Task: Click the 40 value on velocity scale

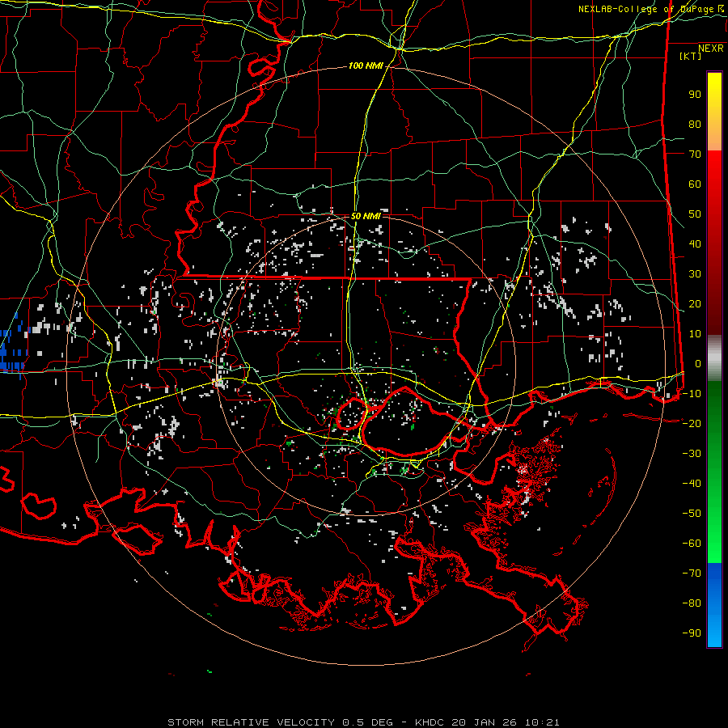Action: coord(695,244)
